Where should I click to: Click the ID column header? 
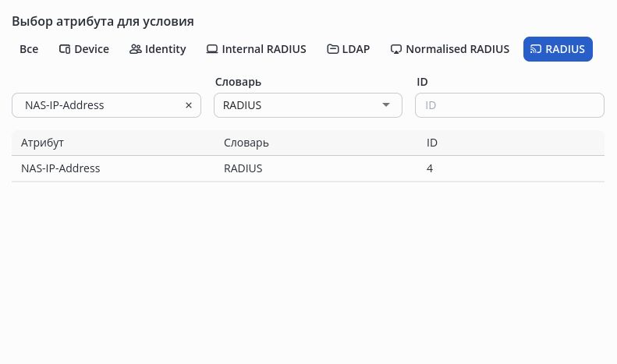click(432, 143)
